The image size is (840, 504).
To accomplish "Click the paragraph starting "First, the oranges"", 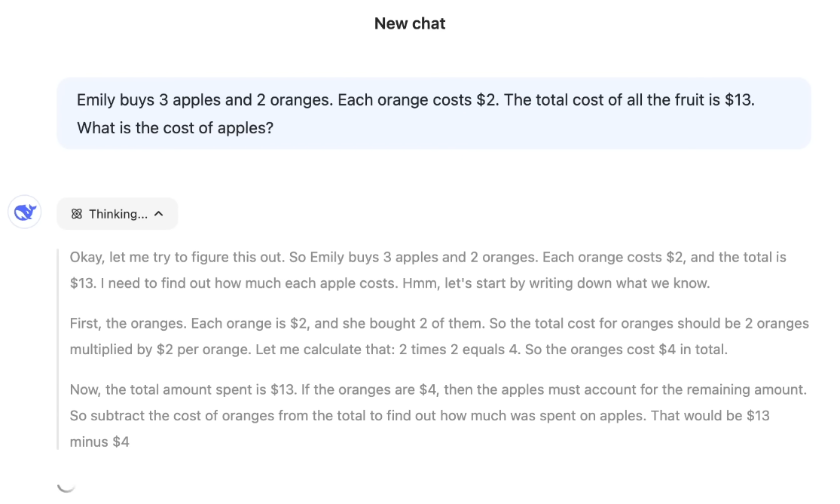I will (x=439, y=337).
